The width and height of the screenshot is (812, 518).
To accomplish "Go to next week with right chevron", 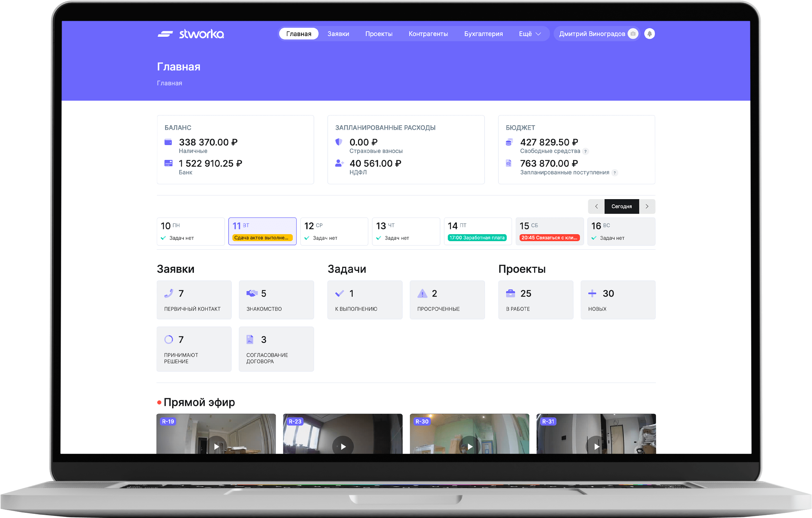I will pos(647,206).
